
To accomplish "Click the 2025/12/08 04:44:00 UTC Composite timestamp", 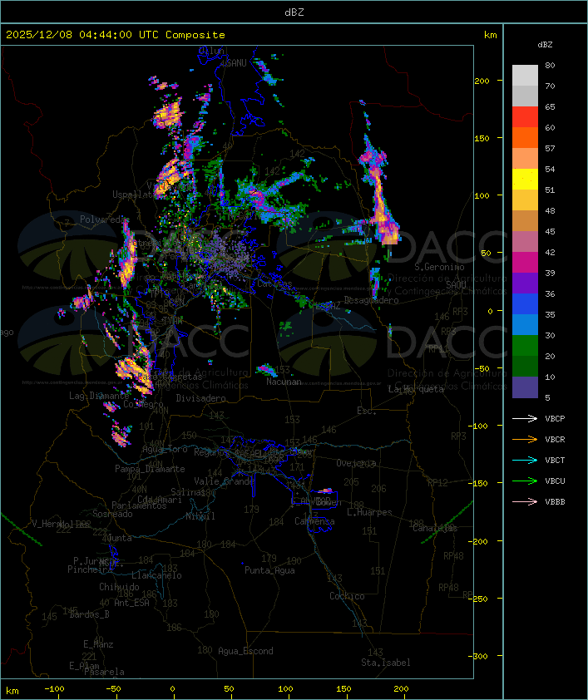I will 116,34.
